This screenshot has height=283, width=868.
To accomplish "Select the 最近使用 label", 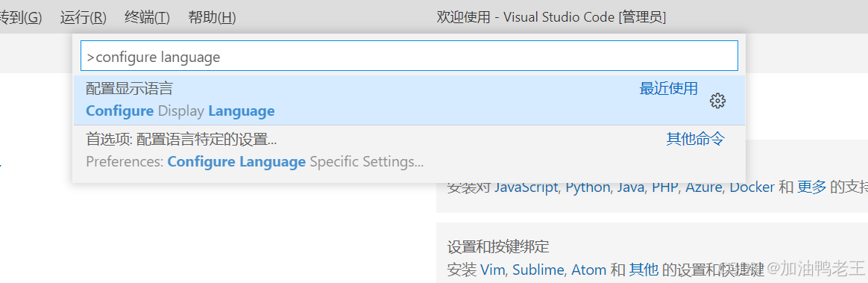I will 669,89.
